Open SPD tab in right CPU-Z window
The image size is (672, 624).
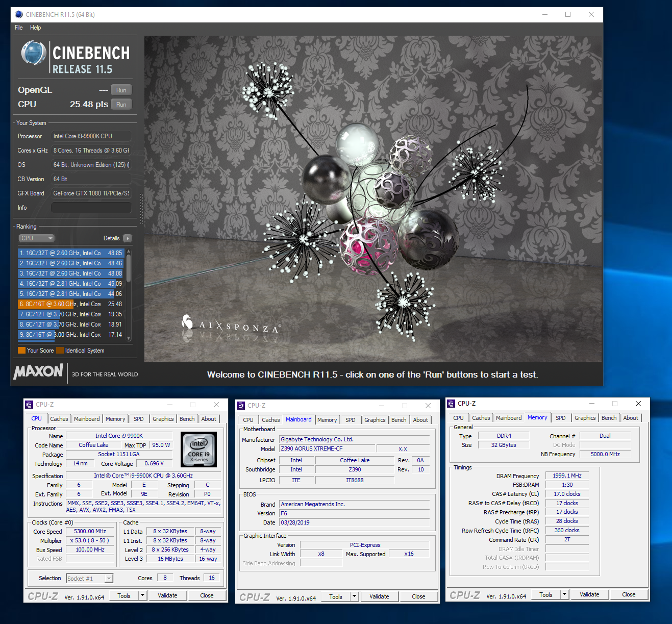coord(561,418)
